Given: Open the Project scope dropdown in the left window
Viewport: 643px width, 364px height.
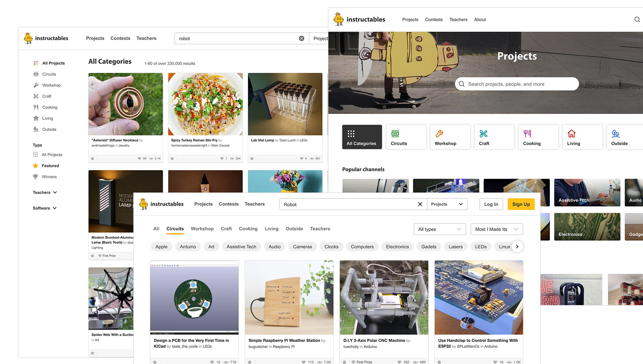Looking at the screenshot, I should click(x=319, y=38).
